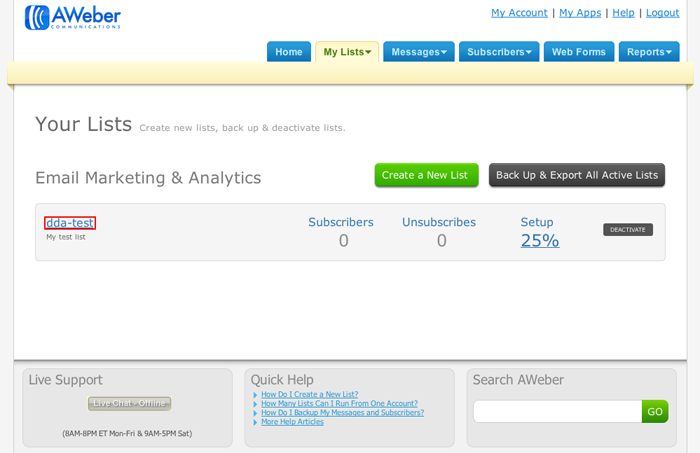Switch to the Web Forms tab
Viewport: 700px width, 453px height.
579,52
